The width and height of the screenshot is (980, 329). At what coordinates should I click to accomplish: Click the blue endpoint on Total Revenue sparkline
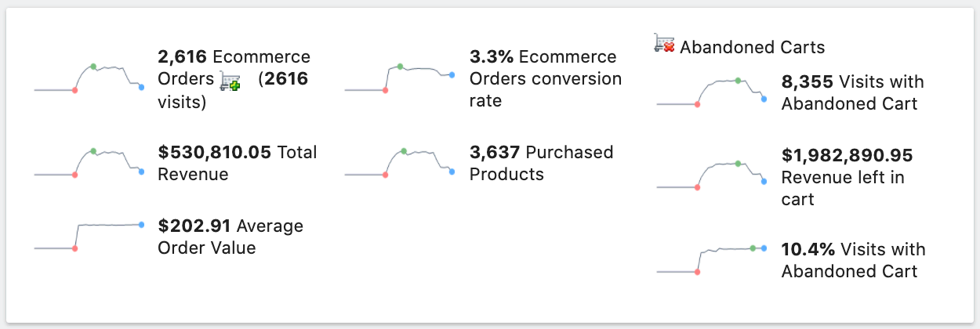coord(141,172)
